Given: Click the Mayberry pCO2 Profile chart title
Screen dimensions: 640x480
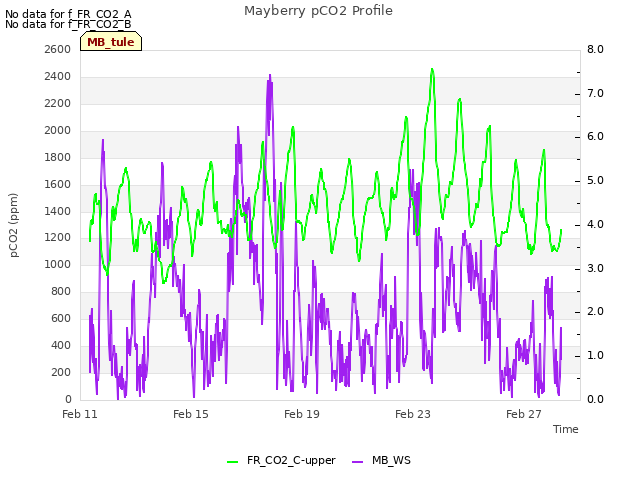Looking at the screenshot, I should (318, 11).
